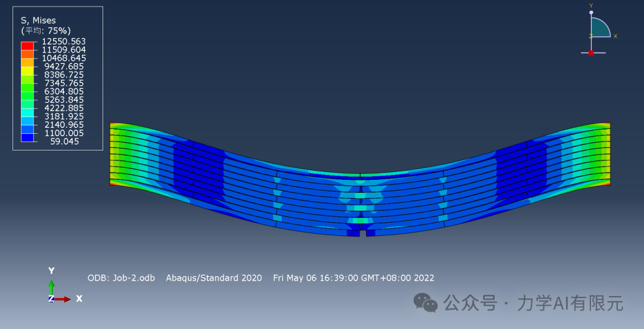The height and width of the screenshot is (329, 644).
Task: Click the 'S, Mises' legend title
Action: (x=38, y=20)
